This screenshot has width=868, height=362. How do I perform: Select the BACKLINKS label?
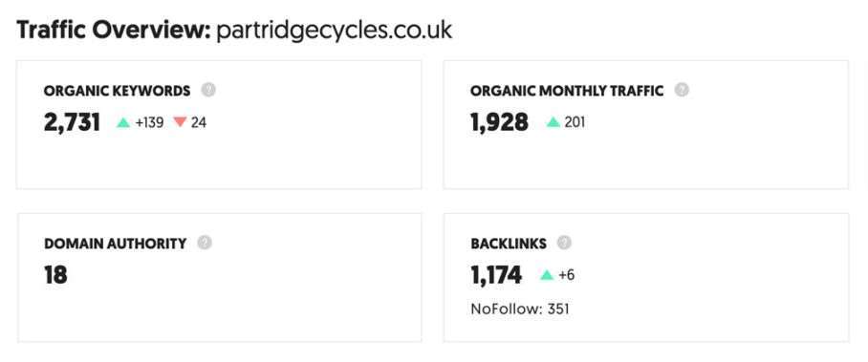tap(509, 244)
